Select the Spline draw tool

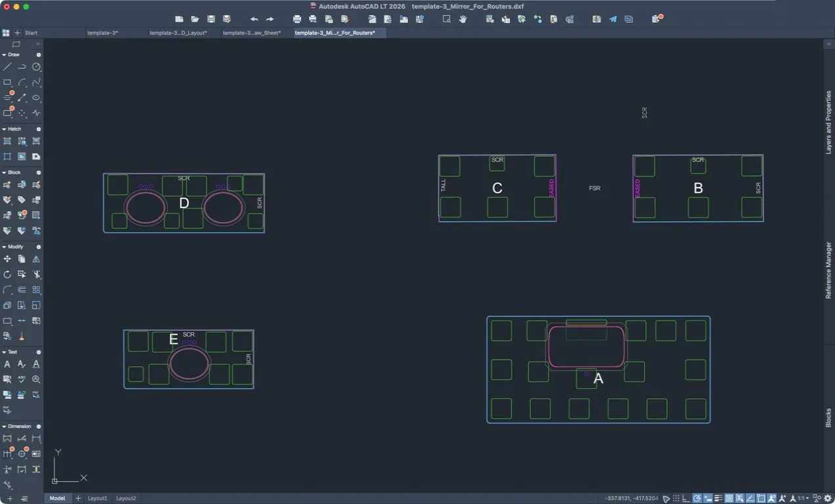tap(36, 83)
